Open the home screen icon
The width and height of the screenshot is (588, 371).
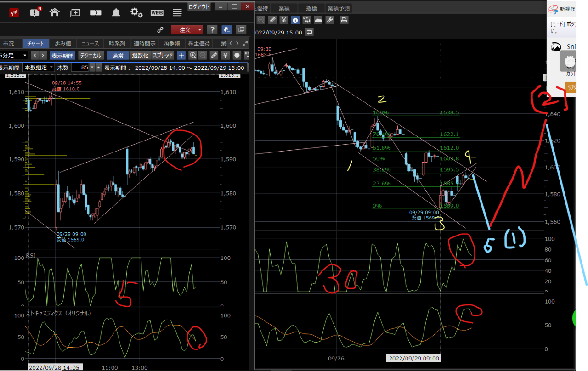pos(55,12)
